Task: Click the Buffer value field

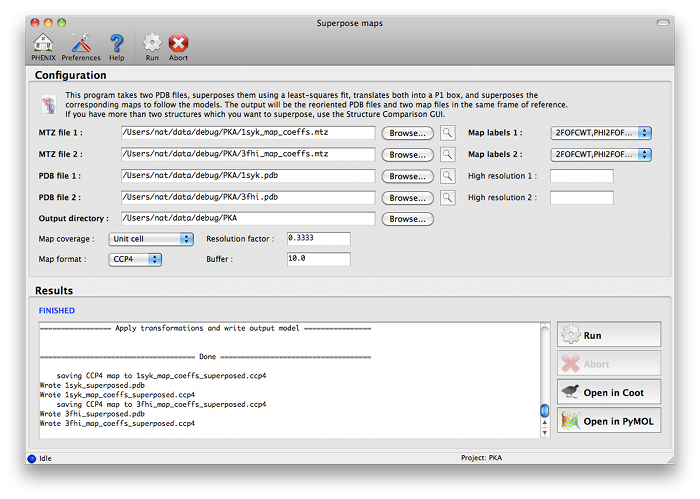Action: click(317, 260)
